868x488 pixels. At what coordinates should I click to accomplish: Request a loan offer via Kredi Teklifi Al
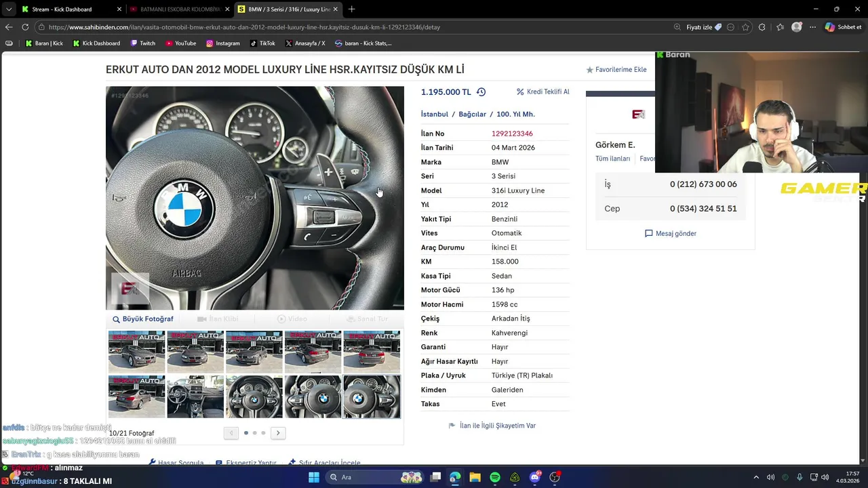pyautogui.click(x=542, y=92)
